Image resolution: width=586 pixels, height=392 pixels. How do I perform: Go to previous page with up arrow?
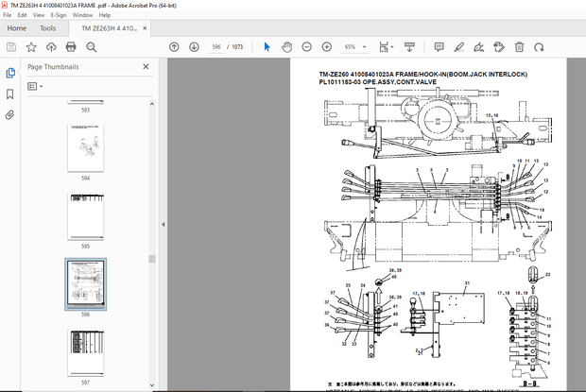click(174, 47)
